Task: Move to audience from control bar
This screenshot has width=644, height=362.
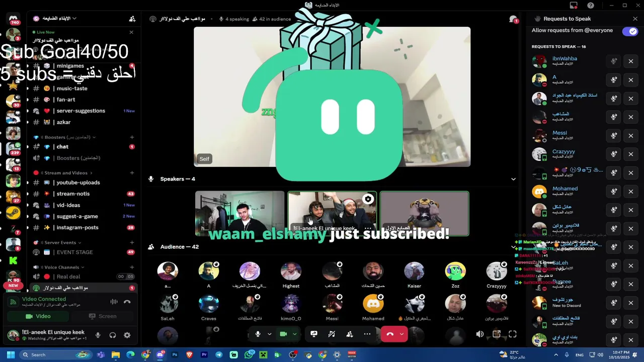Action: click(x=350, y=334)
